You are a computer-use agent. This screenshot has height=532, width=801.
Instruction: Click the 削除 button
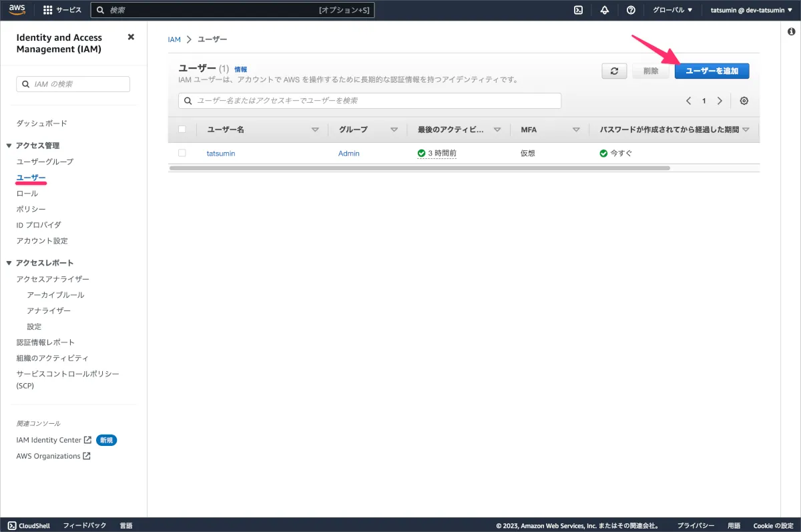651,71
